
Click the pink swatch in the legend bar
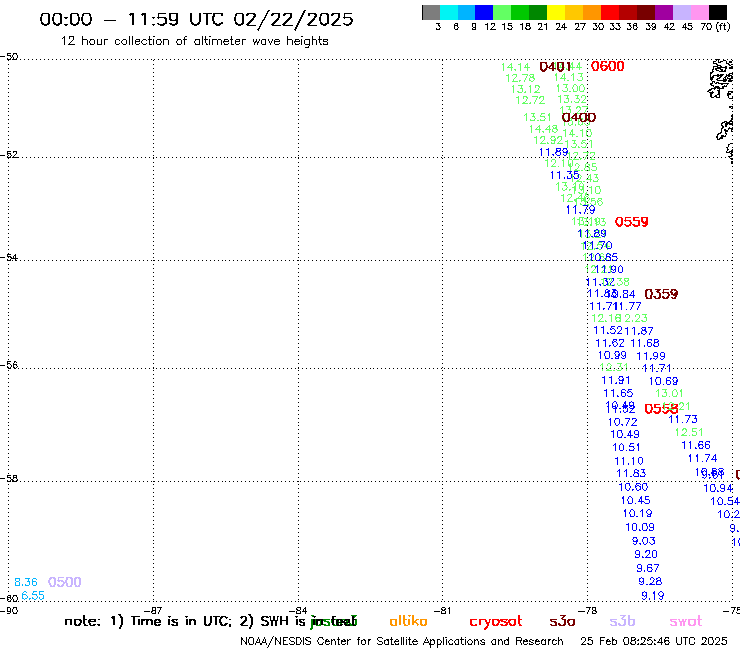point(699,12)
